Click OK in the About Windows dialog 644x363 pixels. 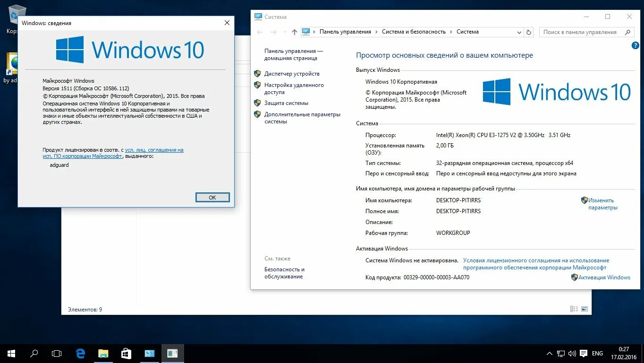pyautogui.click(x=212, y=198)
